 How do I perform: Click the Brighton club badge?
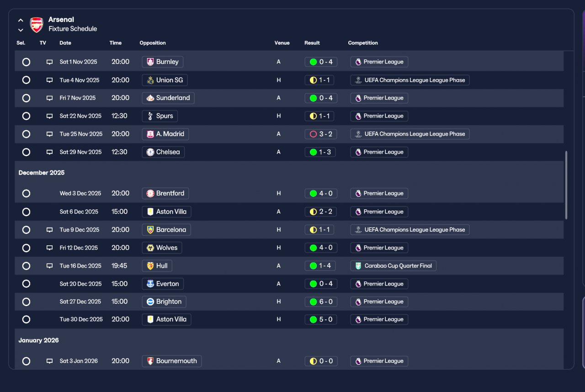(150, 302)
